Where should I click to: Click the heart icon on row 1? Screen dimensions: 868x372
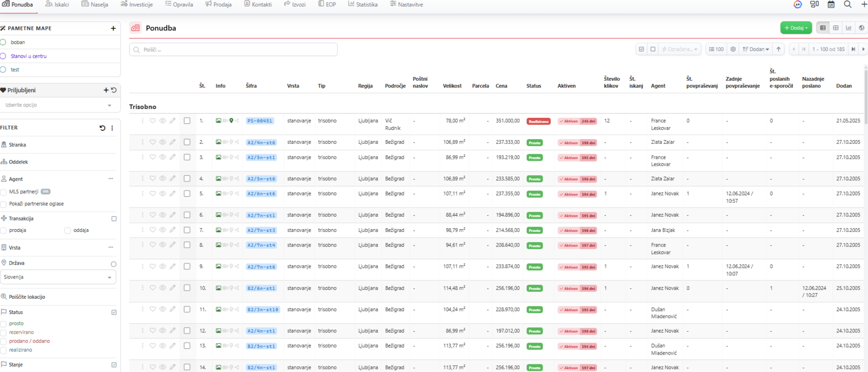152,121
